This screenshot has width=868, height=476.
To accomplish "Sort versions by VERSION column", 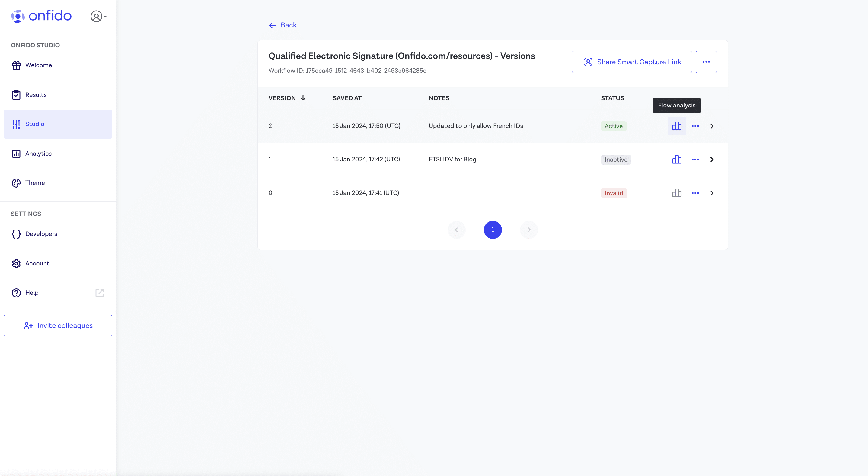I will pos(287,98).
